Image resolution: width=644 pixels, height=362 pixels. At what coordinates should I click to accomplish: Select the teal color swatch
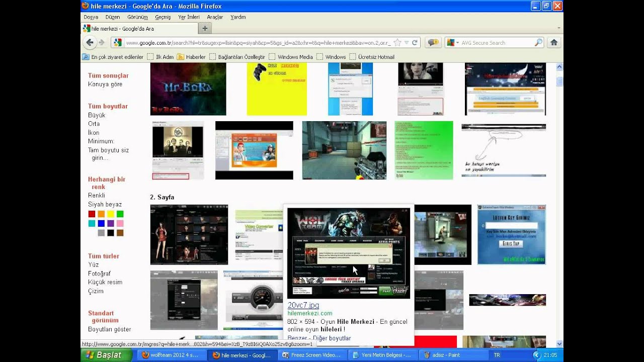click(x=92, y=223)
